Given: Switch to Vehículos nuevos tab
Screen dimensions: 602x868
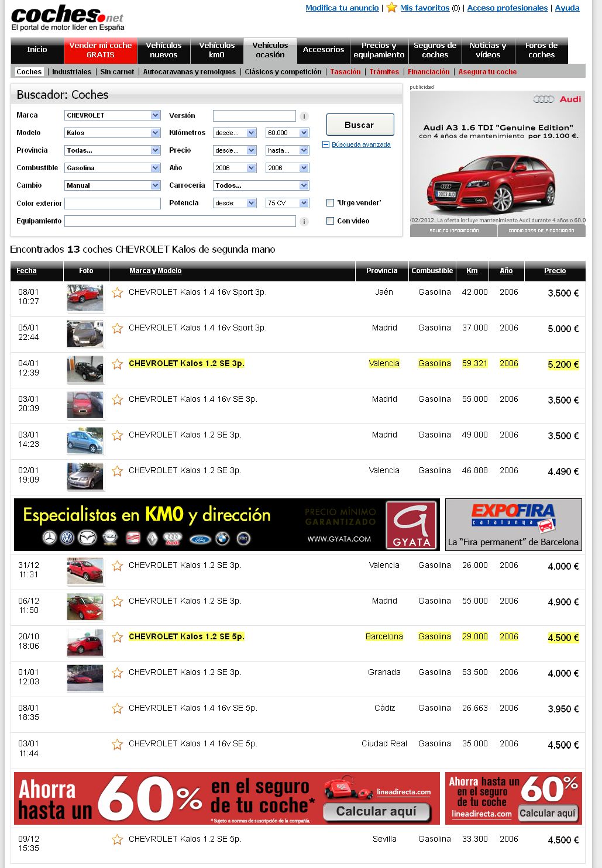Looking at the screenshot, I should [x=164, y=50].
